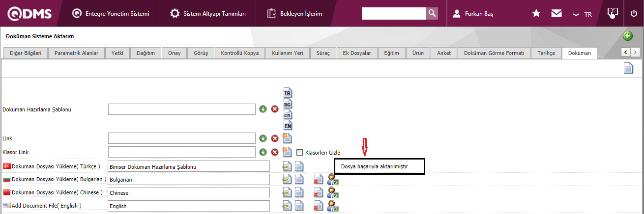644x214 pixels.
Task: Switch to the Ek Dosyalar tab
Action: pos(357,53)
